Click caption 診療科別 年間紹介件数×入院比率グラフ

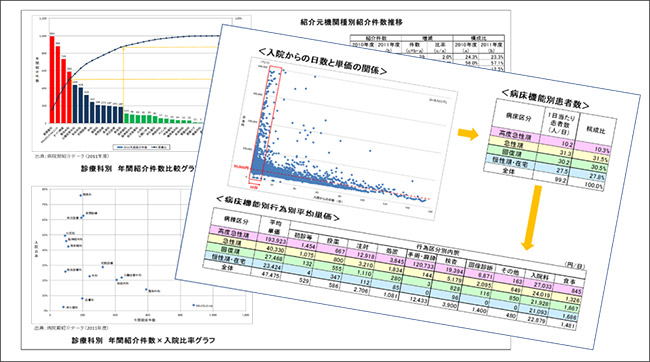click(x=143, y=341)
